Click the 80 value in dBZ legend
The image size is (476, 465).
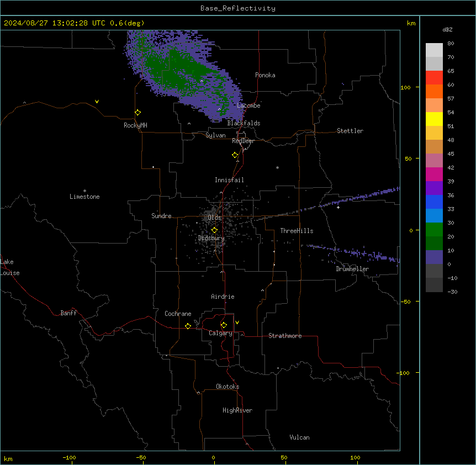[451, 44]
